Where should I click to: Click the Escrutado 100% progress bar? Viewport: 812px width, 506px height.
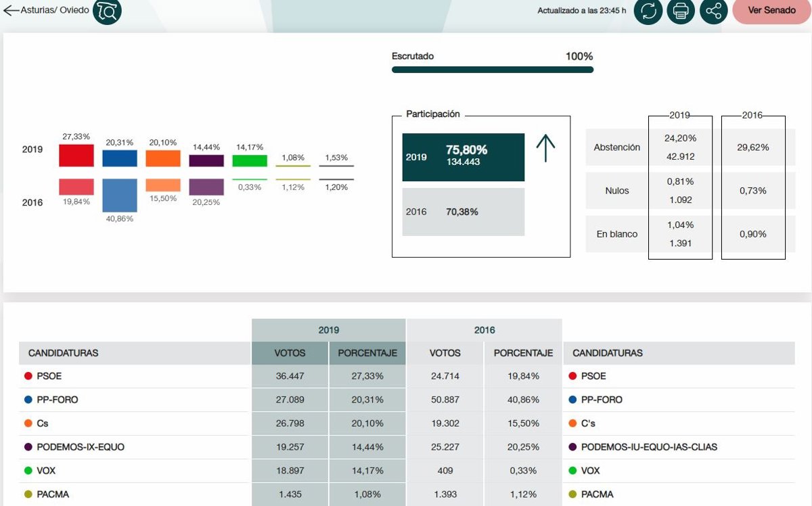[x=492, y=70]
